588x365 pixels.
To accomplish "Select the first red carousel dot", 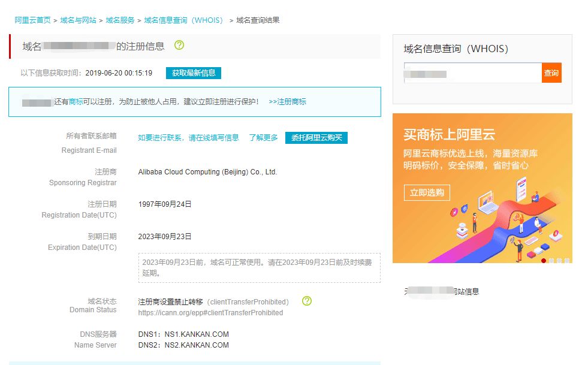I will [x=544, y=261].
